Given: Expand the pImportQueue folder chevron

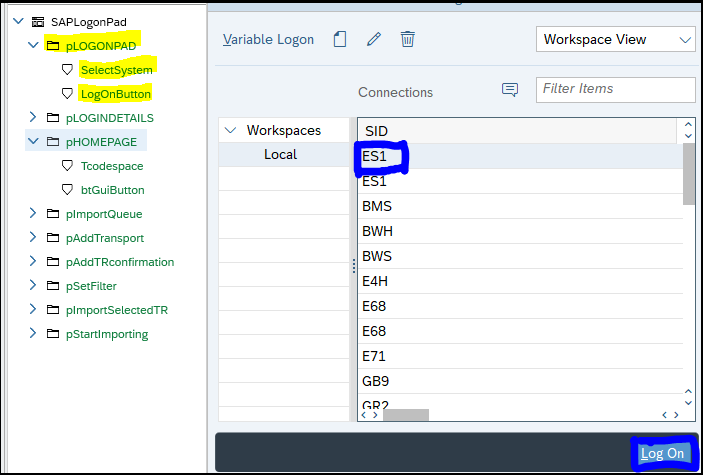Looking at the screenshot, I should (x=33, y=213).
